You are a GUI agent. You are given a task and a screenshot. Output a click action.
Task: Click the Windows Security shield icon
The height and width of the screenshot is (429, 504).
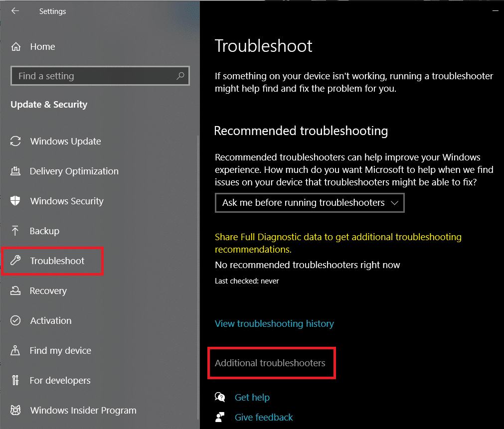click(x=15, y=201)
